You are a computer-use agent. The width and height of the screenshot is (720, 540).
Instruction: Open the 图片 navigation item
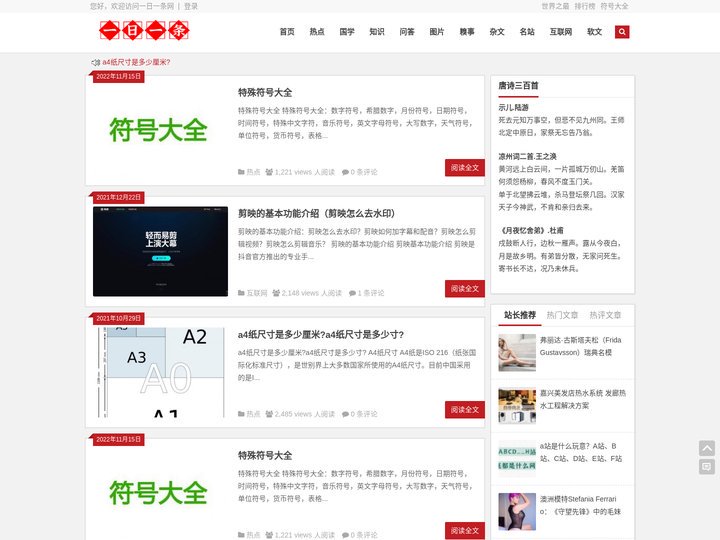click(x=437, y=32)
